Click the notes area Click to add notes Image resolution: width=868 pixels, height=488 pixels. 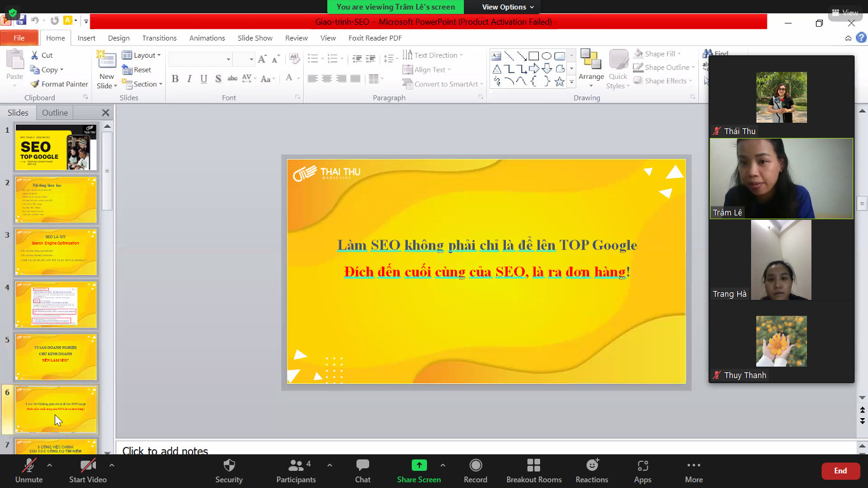165,451
